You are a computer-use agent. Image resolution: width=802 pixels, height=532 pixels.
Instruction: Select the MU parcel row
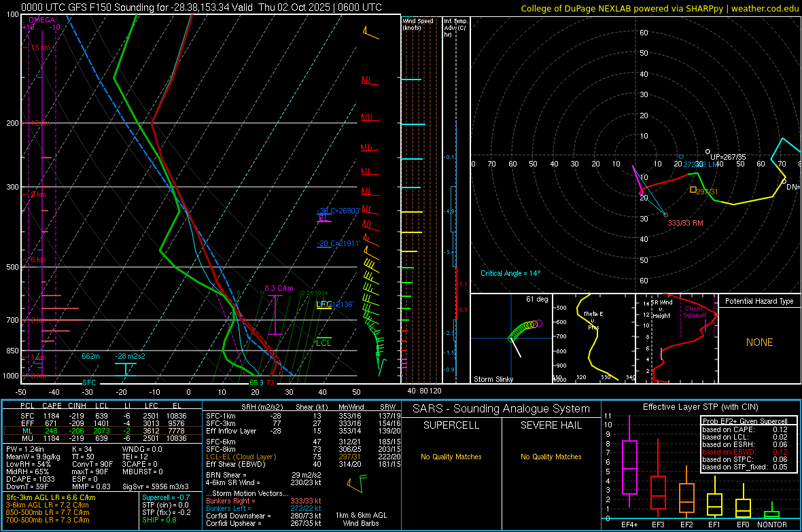click(103, 438)
